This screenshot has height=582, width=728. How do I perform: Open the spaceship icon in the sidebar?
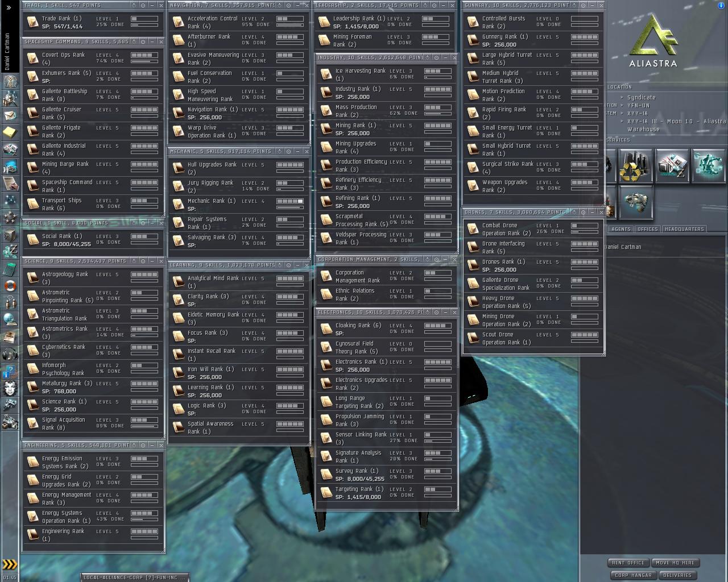(10, 405)
